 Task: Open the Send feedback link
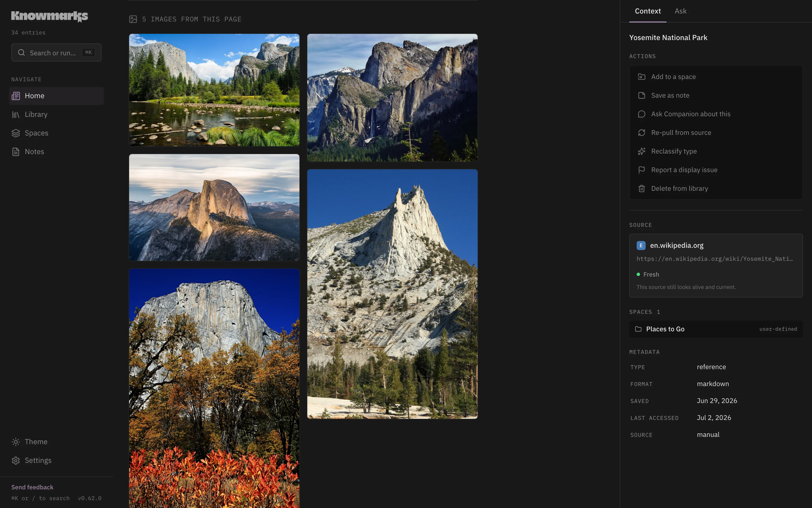[x=32, y=487]
